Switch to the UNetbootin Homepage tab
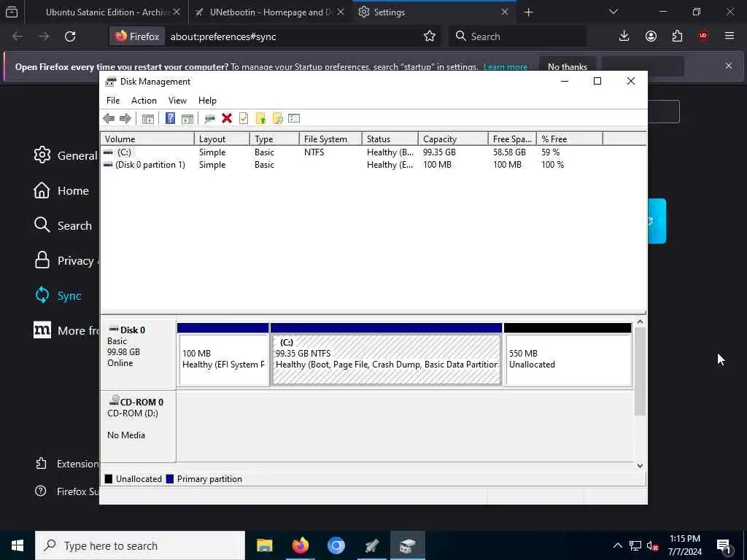The width and height of the screenshot is (747, 560). point(271,12)
